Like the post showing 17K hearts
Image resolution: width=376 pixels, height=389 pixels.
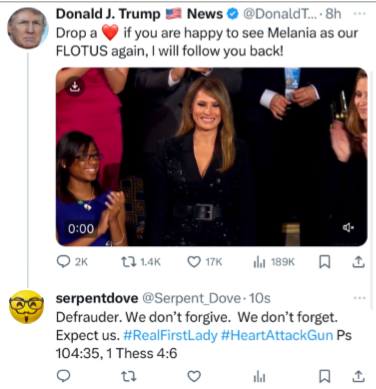(x=194, y=262)
